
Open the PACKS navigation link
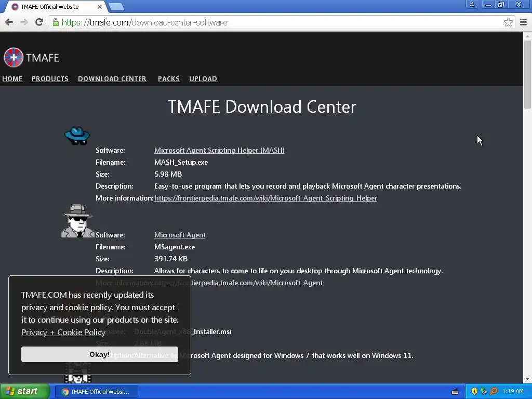(x=169, y=79)
